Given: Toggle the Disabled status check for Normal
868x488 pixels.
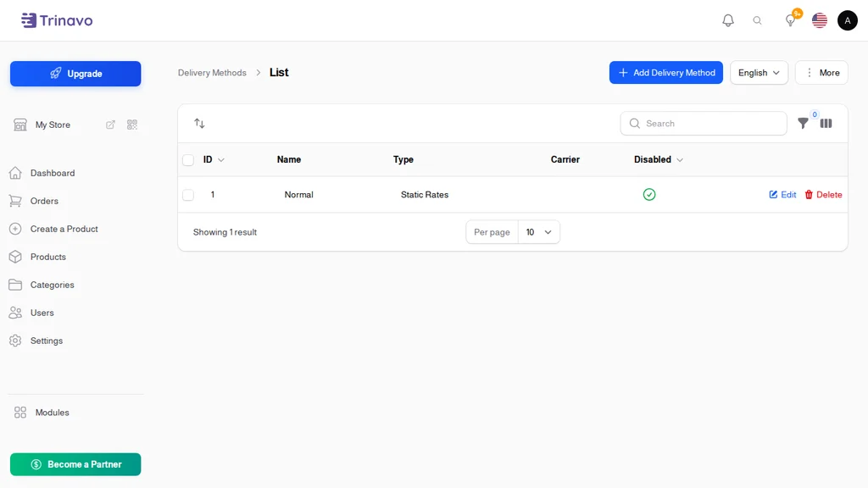Looking at the screenshot, I should pos(649,194).
